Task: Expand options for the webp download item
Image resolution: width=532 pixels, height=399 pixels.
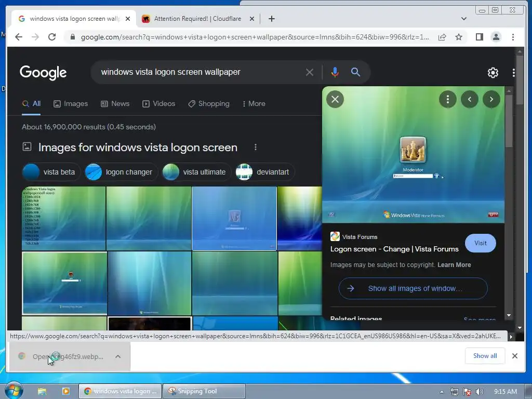Action: [x=118, y=356]
